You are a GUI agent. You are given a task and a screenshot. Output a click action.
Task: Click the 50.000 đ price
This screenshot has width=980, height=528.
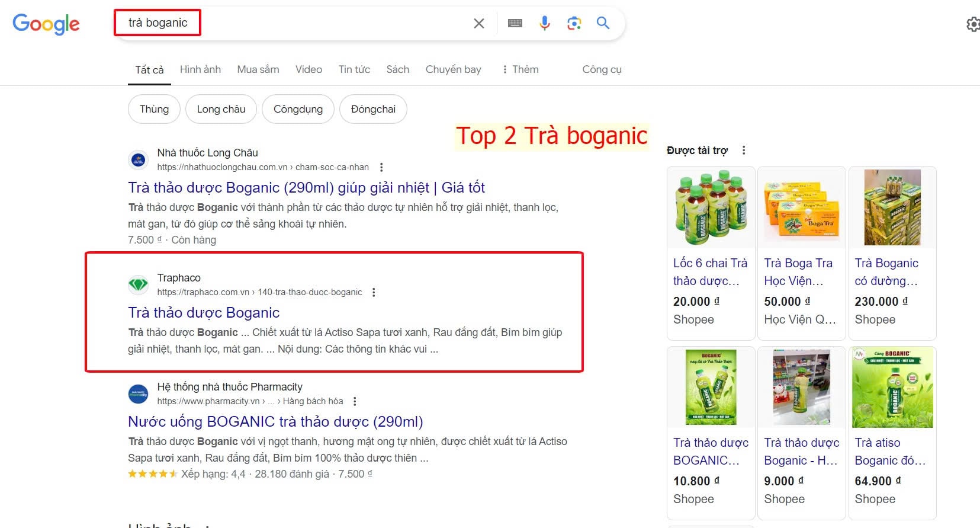pyautogui.click(x=787, y=302)
